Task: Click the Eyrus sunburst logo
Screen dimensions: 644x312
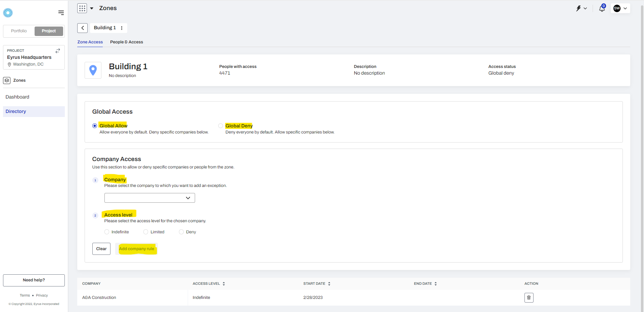Action: tap(8, 13)
